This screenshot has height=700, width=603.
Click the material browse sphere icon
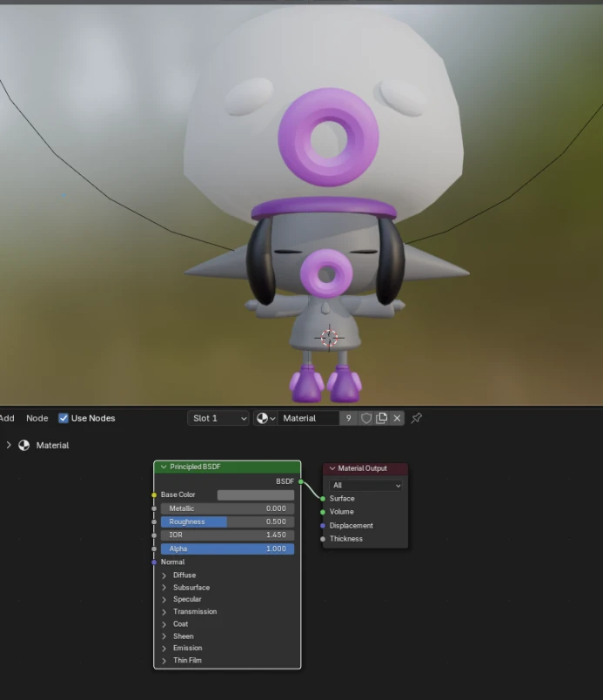[265, 419]
